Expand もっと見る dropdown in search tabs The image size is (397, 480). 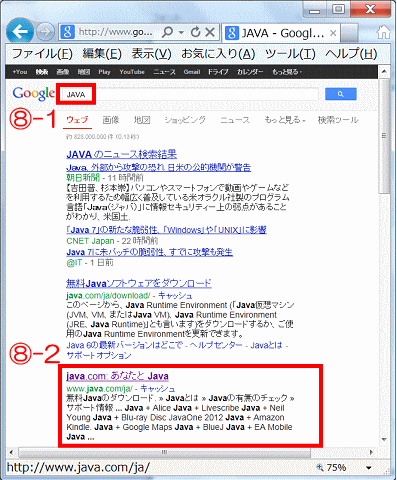285,120
